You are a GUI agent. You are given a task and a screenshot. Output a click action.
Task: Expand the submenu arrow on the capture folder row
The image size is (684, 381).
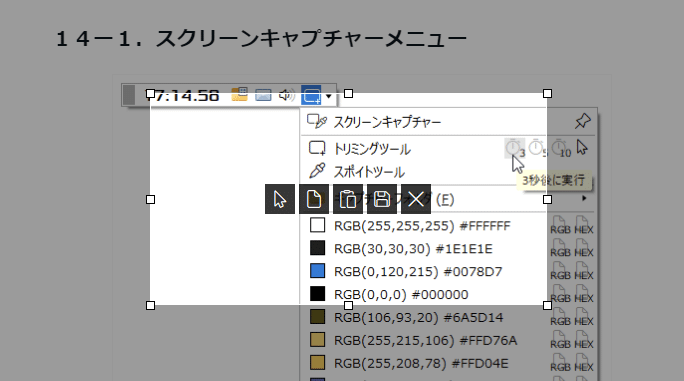pyautogui.click(x=584, y=199)
